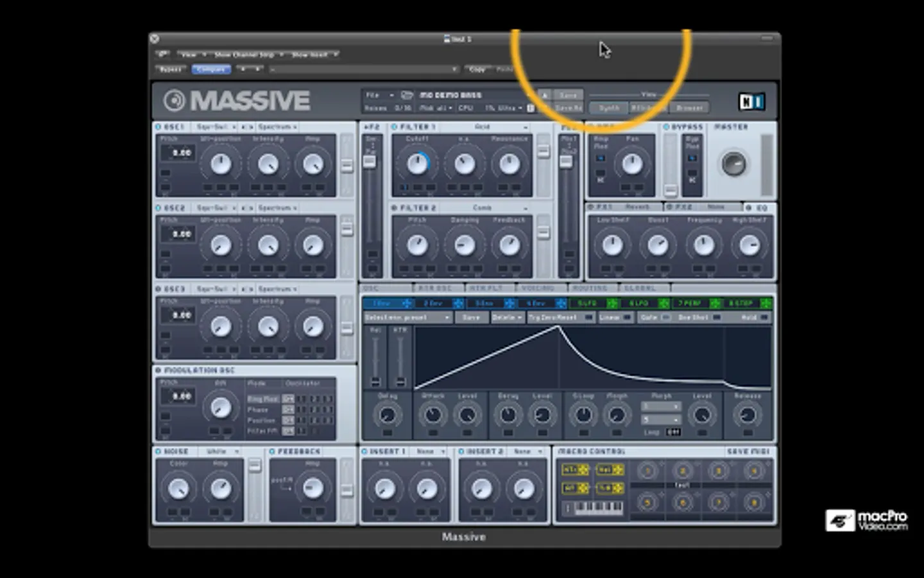This screenshot has height=578, width=924.
Task: Open the View dropdown in the plugin header
Action: click(193, 55)
